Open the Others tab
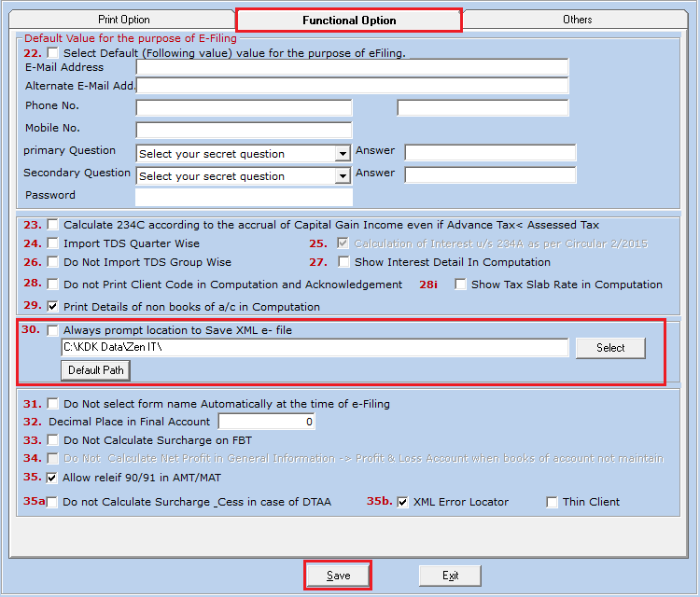 [577, 20]
